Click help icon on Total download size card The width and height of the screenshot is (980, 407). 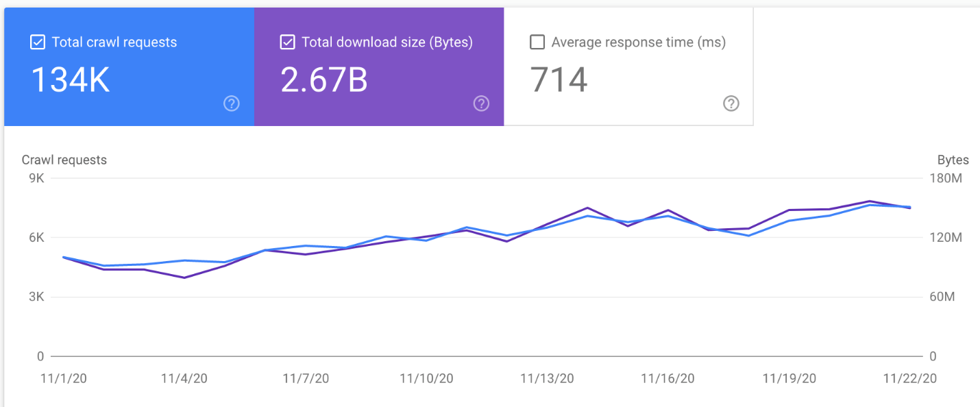482,103
